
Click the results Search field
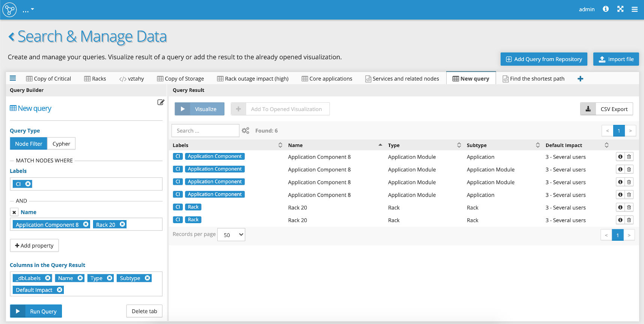pos(205,130)
